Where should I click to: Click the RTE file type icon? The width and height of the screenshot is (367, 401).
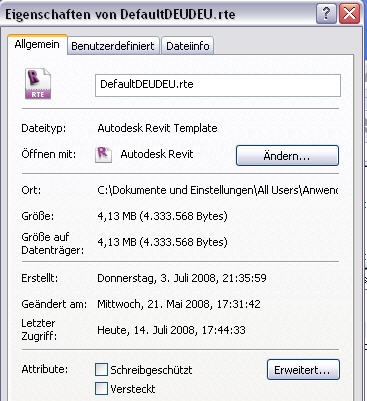tap(38, 83)
